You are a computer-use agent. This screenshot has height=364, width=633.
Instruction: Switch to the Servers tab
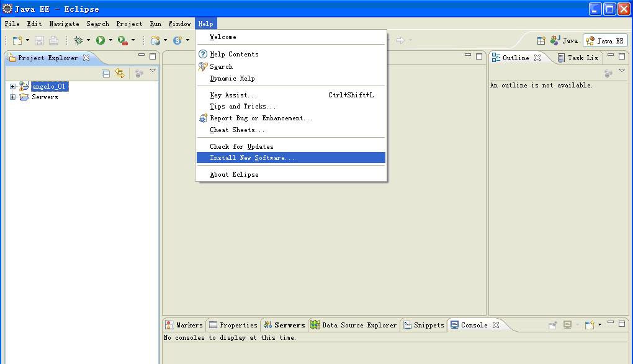284,325
